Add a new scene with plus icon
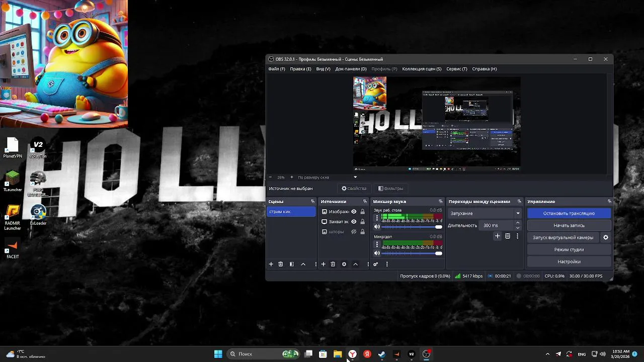The image size is (644, 362). coord(271,264)
